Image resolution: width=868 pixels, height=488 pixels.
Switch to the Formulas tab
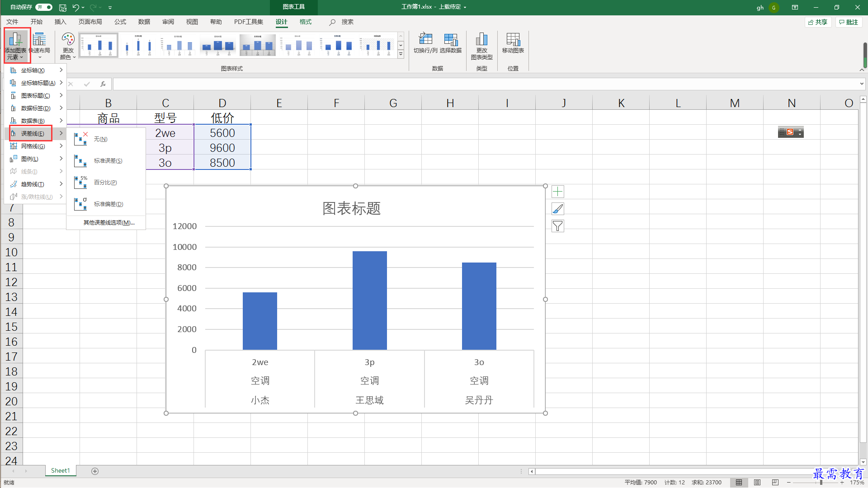click(120, 22)
